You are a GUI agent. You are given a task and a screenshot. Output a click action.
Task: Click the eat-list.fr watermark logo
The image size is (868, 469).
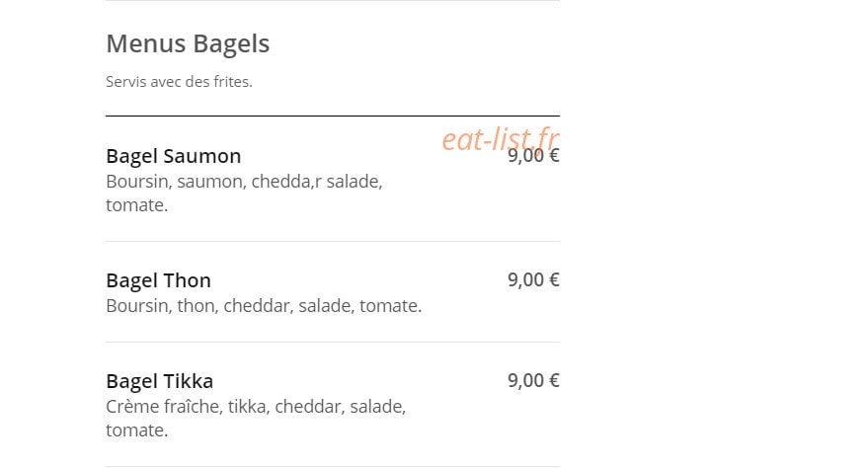click(x=501, y=138)
